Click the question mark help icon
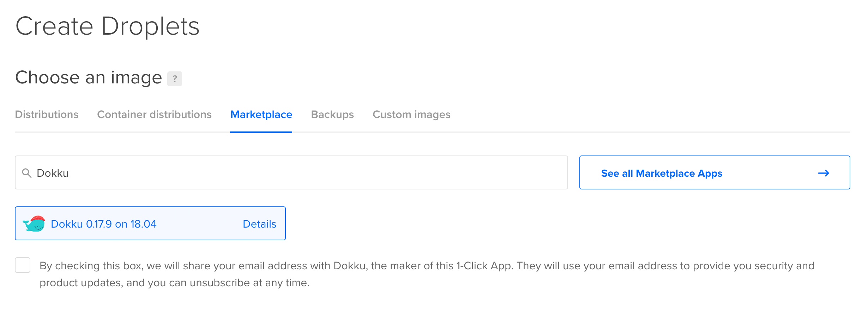 174,78
